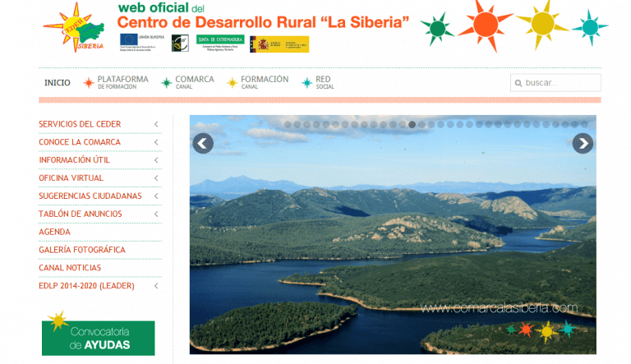This screenshot has height=364, width=631.
Task: Go to the previous slide arrow
Action: (203, 144)
